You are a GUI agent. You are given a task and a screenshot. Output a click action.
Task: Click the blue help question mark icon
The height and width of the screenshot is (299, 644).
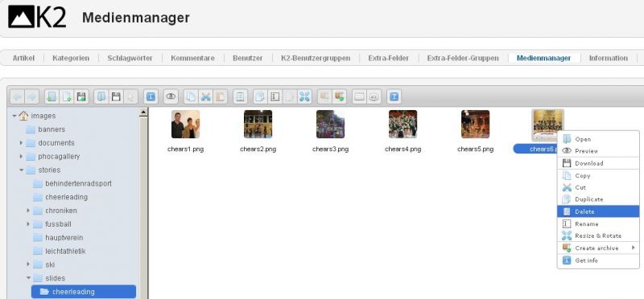click(x=394, y=96)
